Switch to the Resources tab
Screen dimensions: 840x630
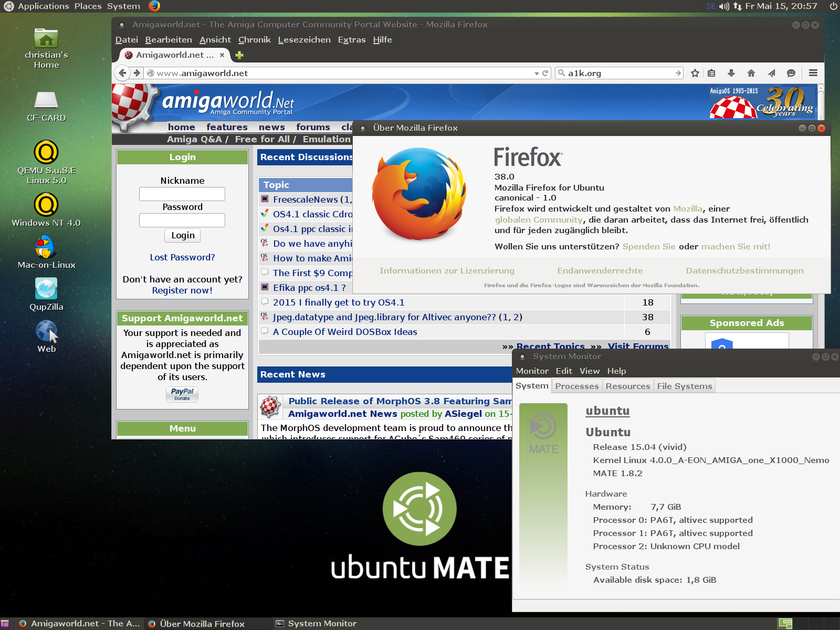pyautogui.click(x=627, y=386)
